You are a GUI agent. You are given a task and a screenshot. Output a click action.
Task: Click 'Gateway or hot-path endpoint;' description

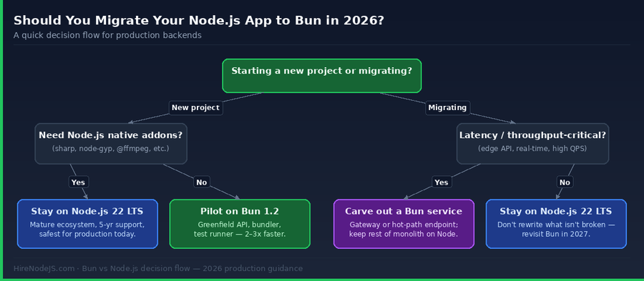click(x=404, y=225)
